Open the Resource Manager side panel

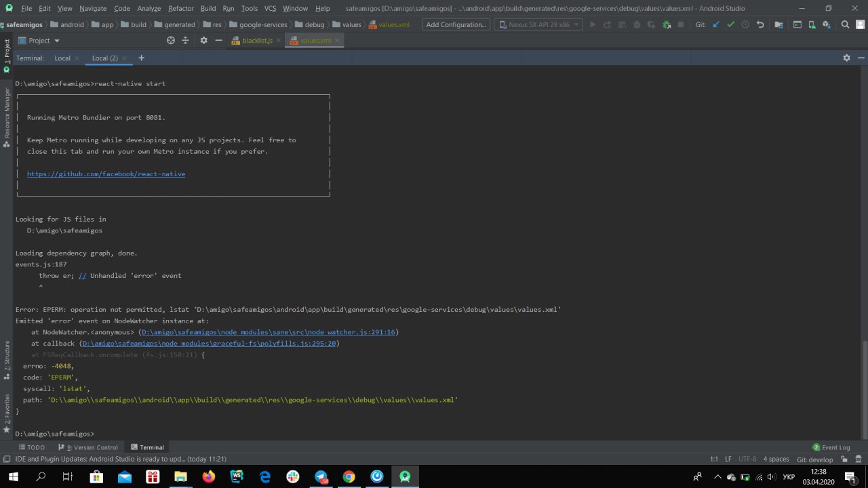point(7,118)
